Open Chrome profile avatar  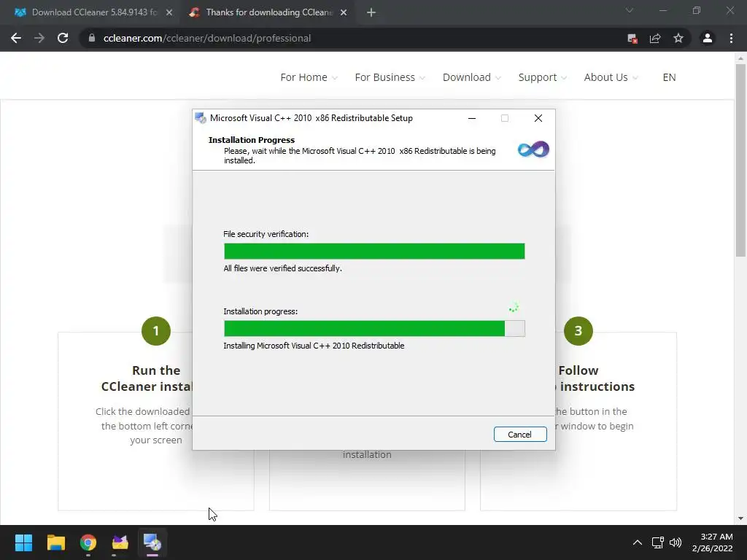point(708,38)
